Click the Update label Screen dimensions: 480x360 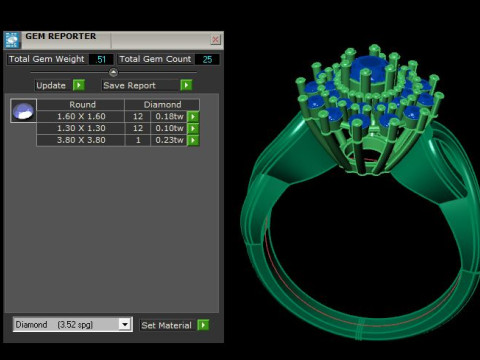tap(51, 86)
